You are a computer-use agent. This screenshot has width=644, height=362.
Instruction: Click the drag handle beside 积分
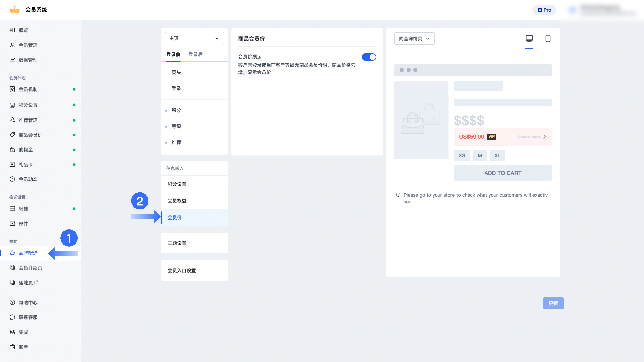coord(166,110)
